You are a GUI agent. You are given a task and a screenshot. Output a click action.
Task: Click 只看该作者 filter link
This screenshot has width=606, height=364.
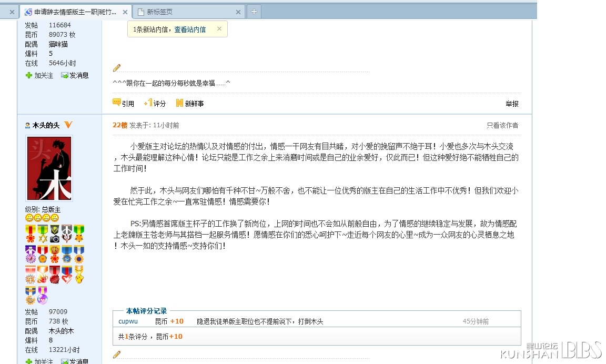coord(502,125)
